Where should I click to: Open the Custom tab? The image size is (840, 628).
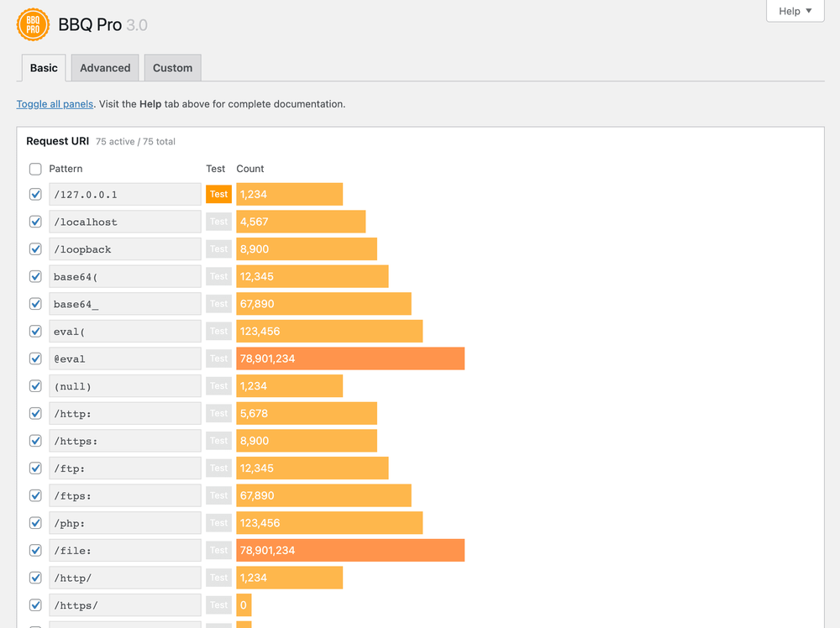point(172,67)
